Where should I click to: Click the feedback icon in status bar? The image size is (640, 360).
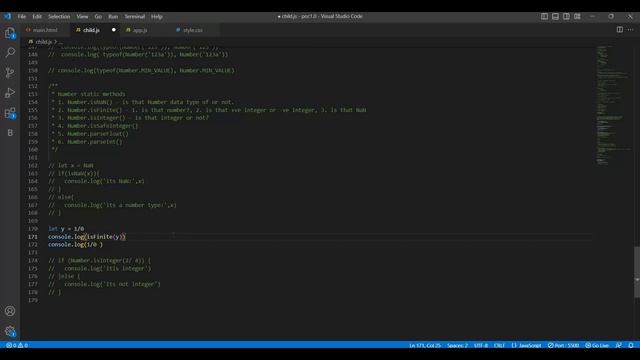619,345
